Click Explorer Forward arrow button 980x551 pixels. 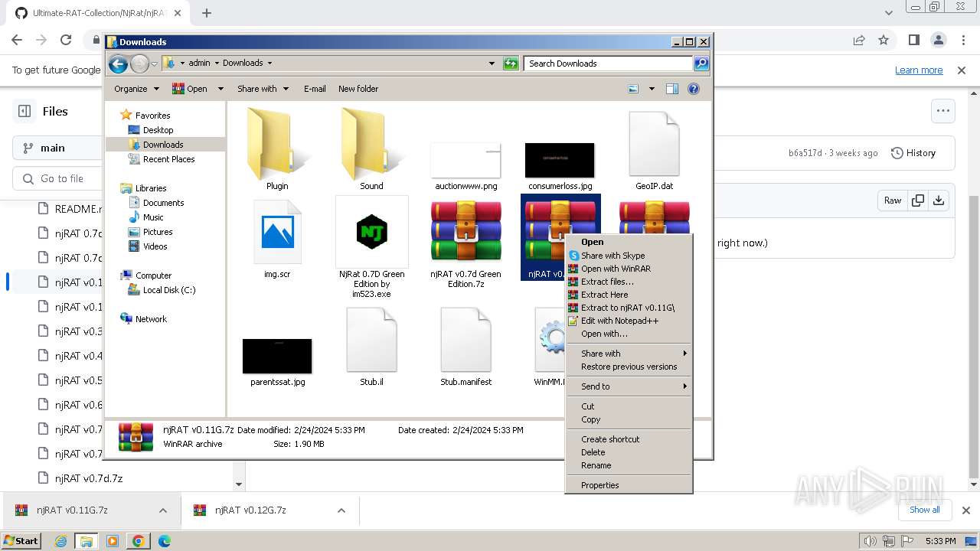[139, 64]
